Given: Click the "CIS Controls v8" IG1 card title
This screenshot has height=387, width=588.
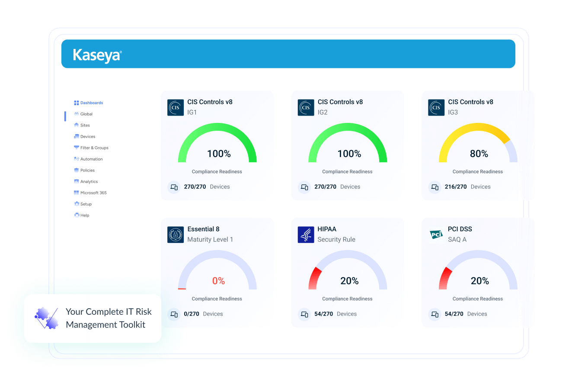Looking at the screenshot, I should point(210,102).
